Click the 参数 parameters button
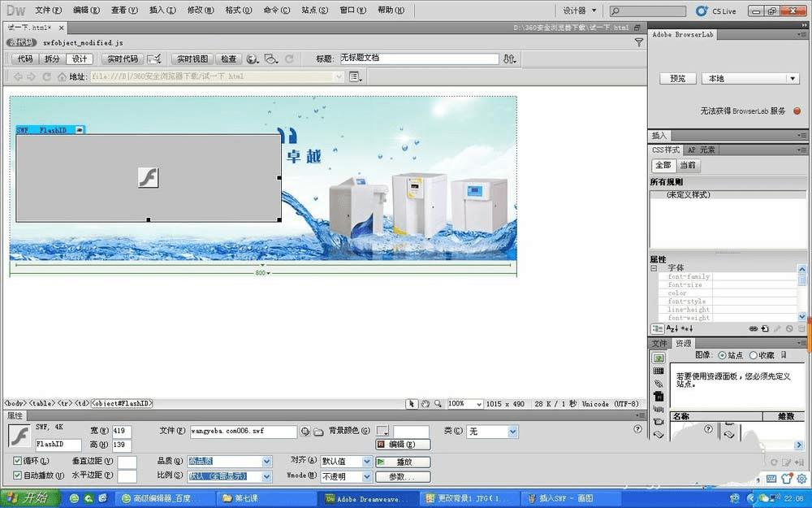The image size is (812, 508). click(403, 476)
